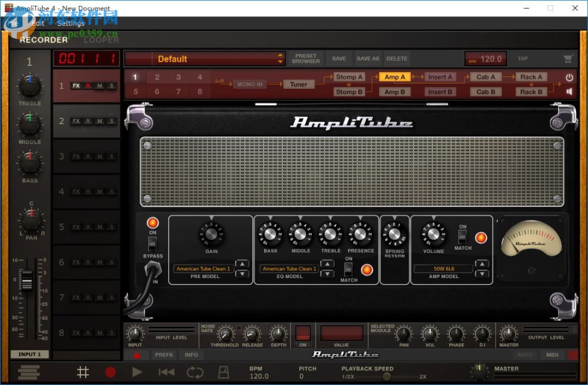Click the stacked layers icon at bottom left
The image size is (588, 385).
[x=28, y=372]
